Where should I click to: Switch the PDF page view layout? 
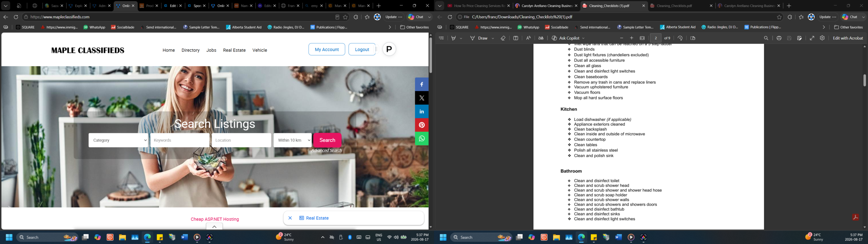pos(693,38)
